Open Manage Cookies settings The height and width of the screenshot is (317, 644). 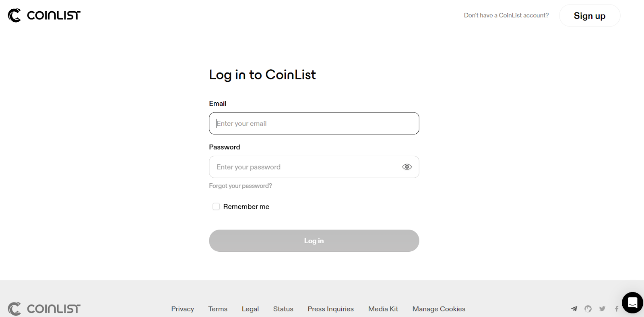(x=438, y=309)
